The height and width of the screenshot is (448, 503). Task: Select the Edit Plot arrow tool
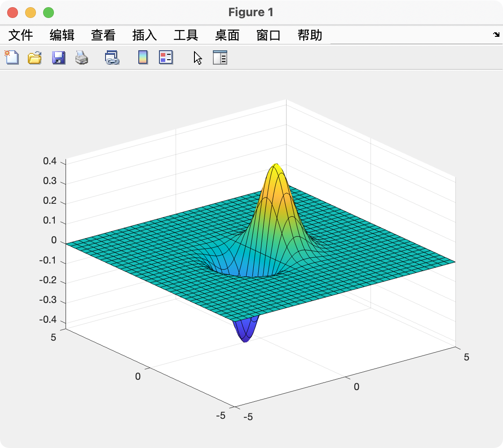(x=198, y=58)
